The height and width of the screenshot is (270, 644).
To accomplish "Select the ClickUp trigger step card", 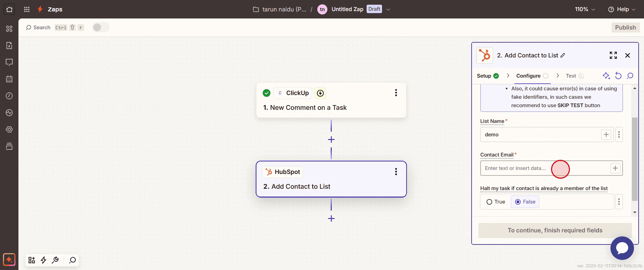I will (x=331, y=100).
